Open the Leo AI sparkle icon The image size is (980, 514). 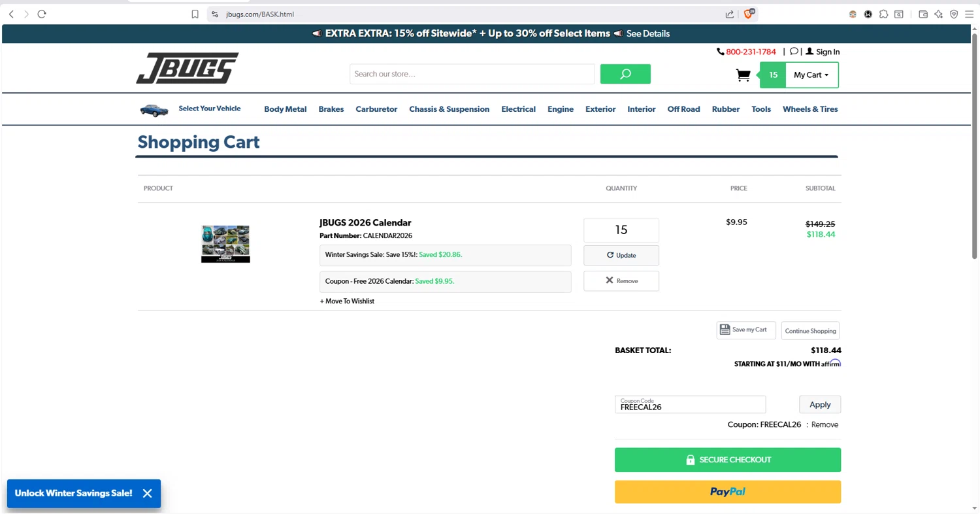tap(938, 14)
